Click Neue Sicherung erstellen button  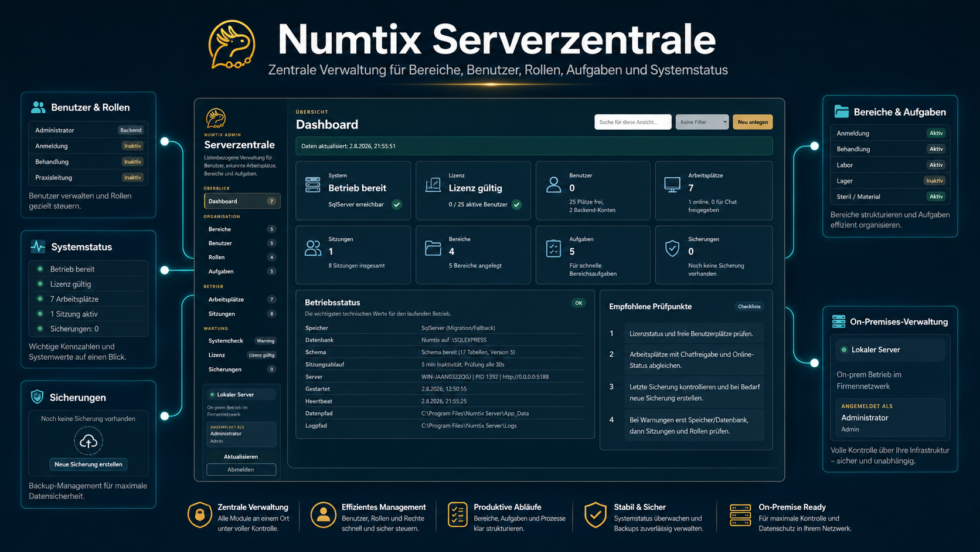coord(89,464)
